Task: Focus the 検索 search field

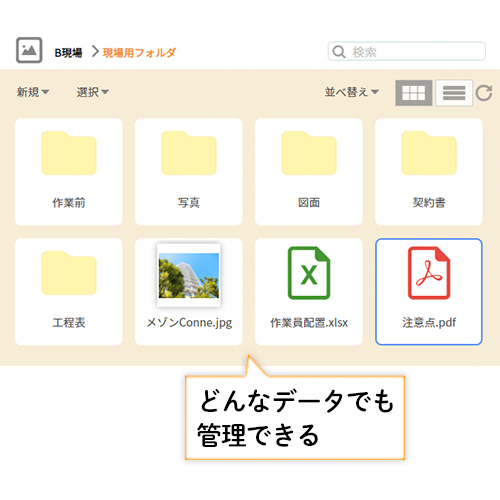Action: [x=406, y=51]
